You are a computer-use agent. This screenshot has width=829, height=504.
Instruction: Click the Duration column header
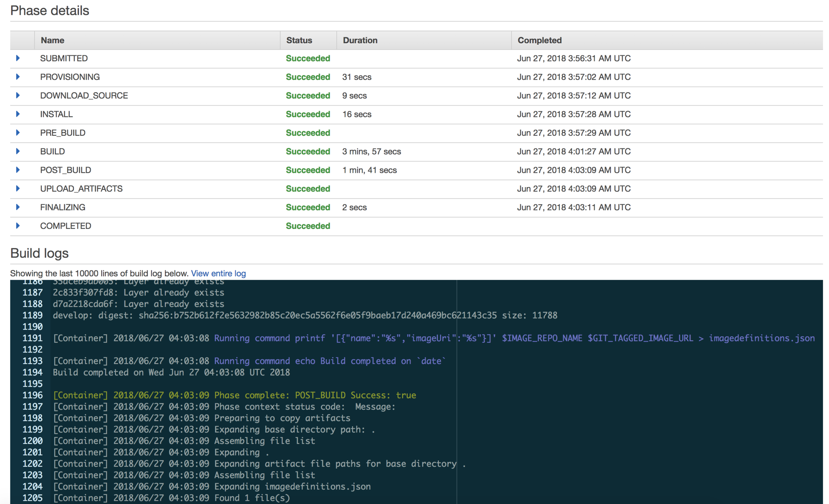360,40
